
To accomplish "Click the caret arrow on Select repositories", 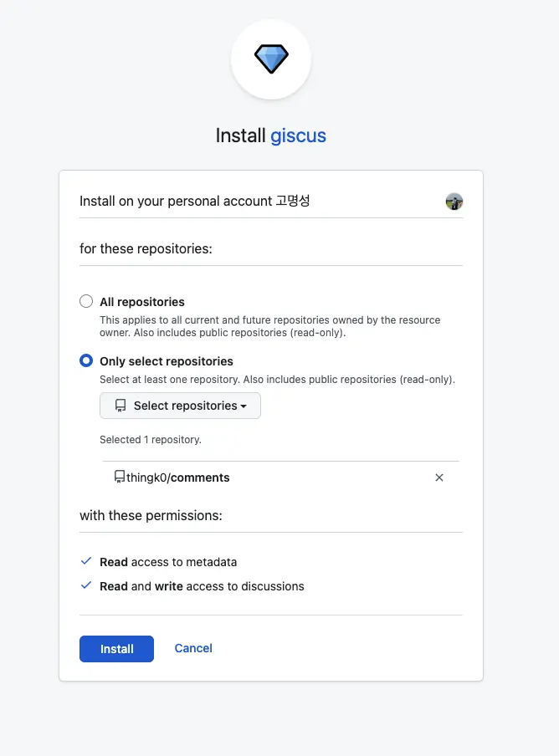I will pyautogui.click(x=244, y=406).
